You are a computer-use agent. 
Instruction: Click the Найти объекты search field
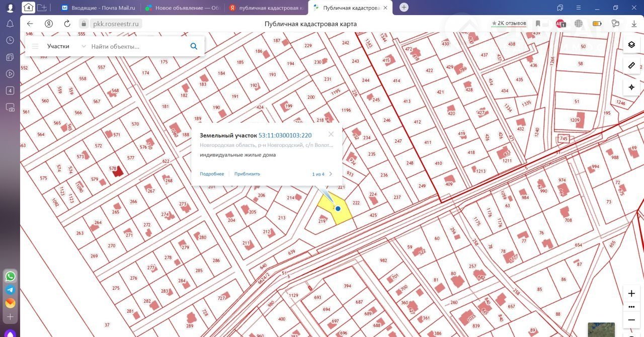pos(136,46)
